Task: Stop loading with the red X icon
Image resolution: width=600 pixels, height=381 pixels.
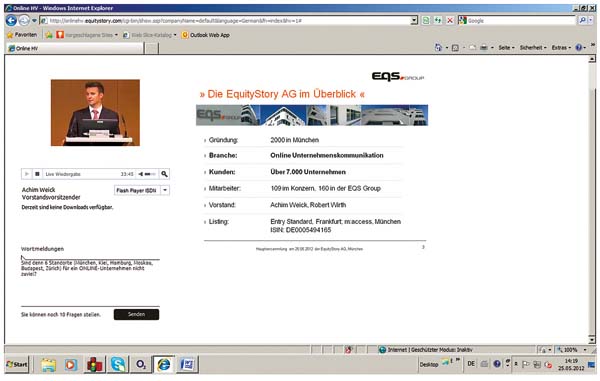Action: coord(450,20)
